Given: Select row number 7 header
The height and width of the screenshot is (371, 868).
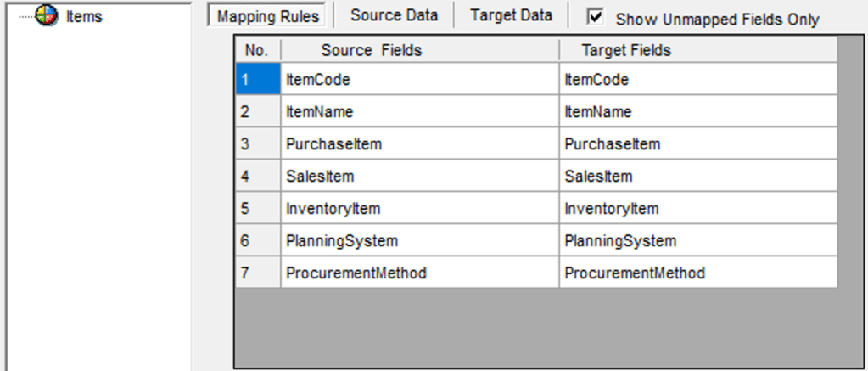Looking at the screenshot, I should click(257, 273).
